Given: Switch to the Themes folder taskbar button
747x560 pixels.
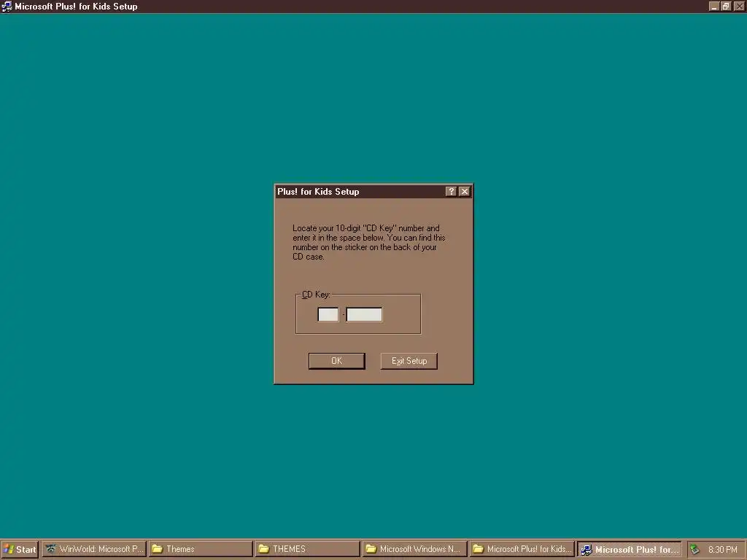Looking at the screenshot, I should click(x=201, y=549).
